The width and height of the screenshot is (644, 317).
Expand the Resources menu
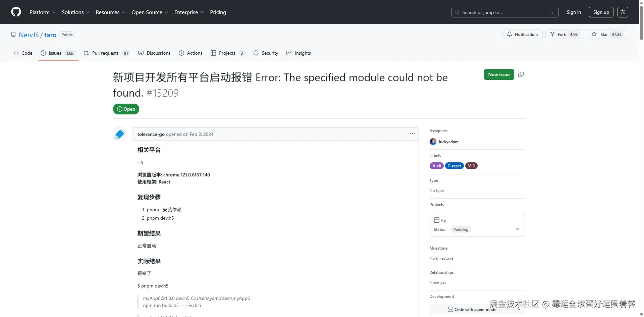(110, 12)
